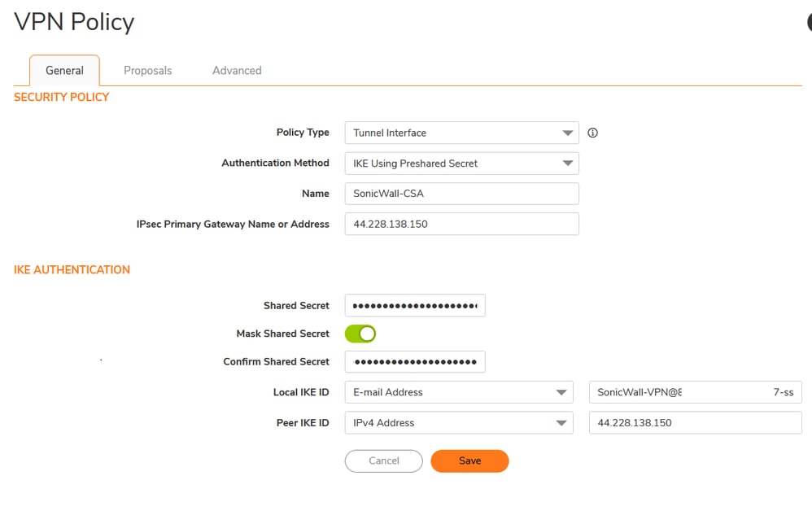This screenshot has height=515, width=812.
Task: Click the Local IKE ID label
Action: coord(301,392)
